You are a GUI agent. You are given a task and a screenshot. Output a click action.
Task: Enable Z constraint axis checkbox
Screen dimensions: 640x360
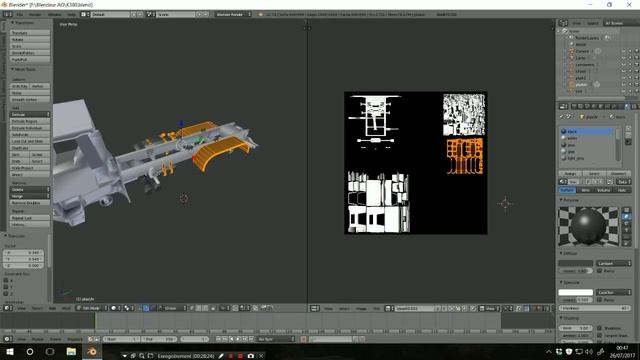[6, 293]
